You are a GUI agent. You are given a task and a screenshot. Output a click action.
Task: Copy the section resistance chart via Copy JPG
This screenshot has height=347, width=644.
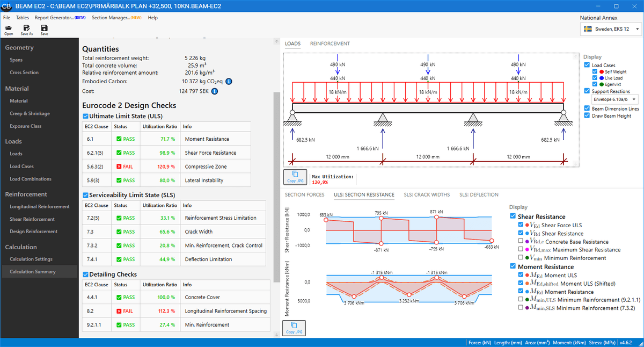[x=295, y=328]
